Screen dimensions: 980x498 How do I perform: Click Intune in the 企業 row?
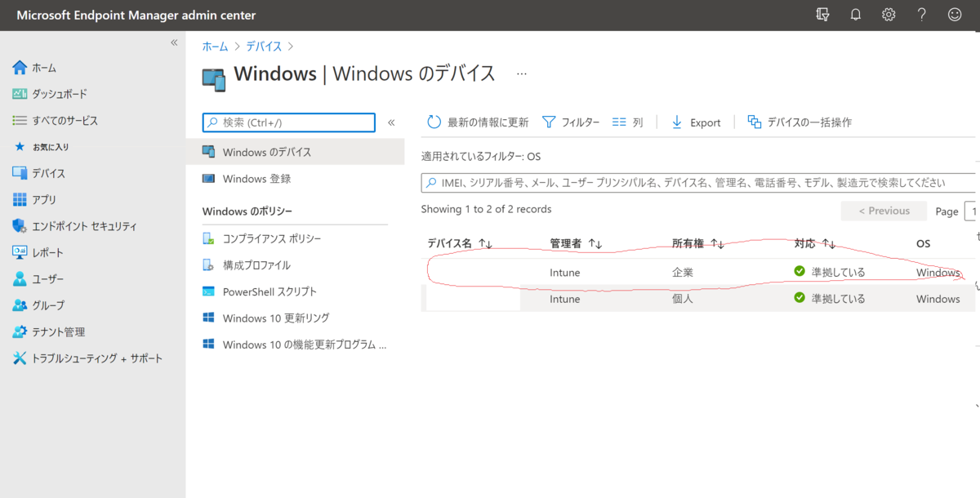(564, 273)
